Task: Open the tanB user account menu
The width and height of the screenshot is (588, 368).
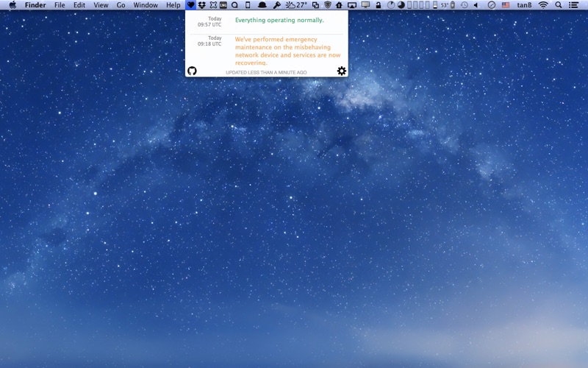Action: (x=524, y=5)
